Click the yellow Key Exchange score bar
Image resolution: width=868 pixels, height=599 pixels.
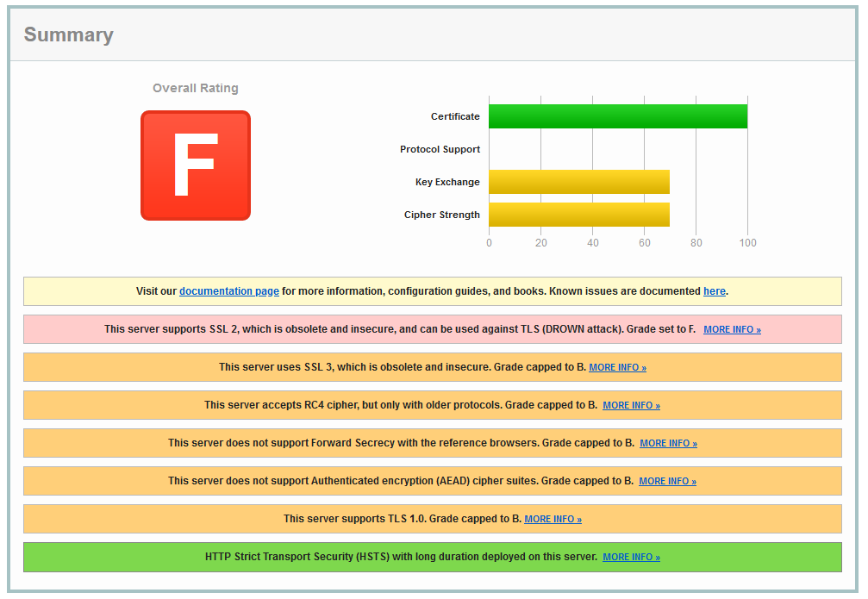click(578, 182)
